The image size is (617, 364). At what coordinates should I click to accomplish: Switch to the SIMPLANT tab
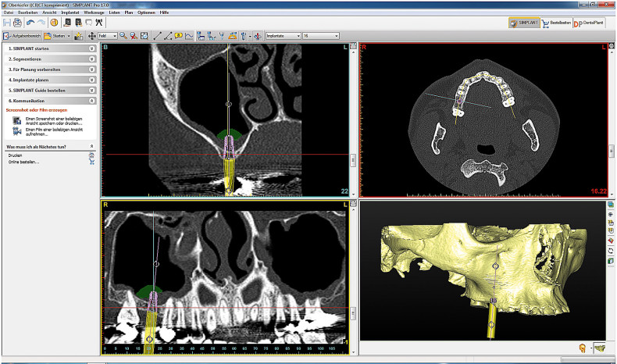(x=524, y=23)
